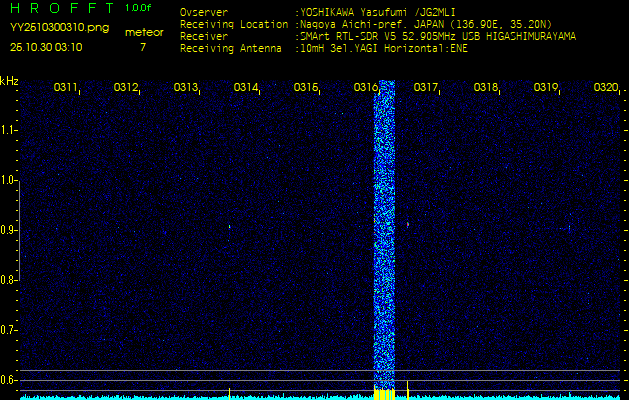
Task: Select the 0313 time marker
Action: 186,88
